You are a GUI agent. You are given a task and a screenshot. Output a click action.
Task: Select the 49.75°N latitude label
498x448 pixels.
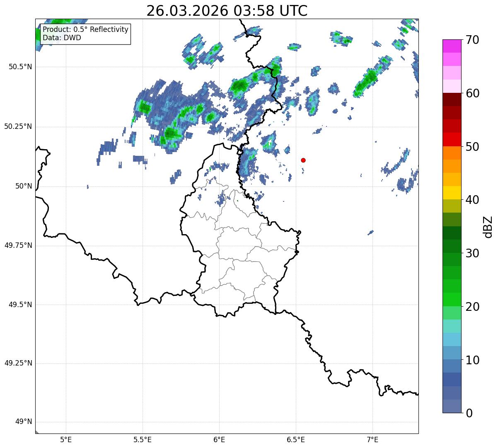18,245
